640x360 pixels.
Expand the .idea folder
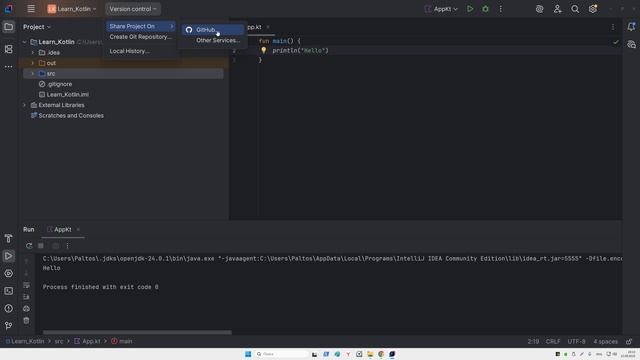click(x=33, y=52)
